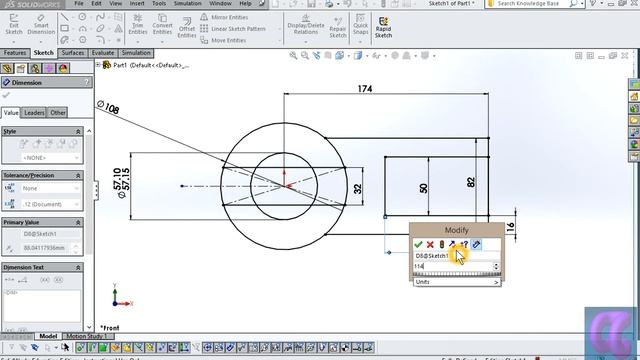Click the Exit Sketch tool
The width and height of the screenshot is (640, 360).
[14, 24]
